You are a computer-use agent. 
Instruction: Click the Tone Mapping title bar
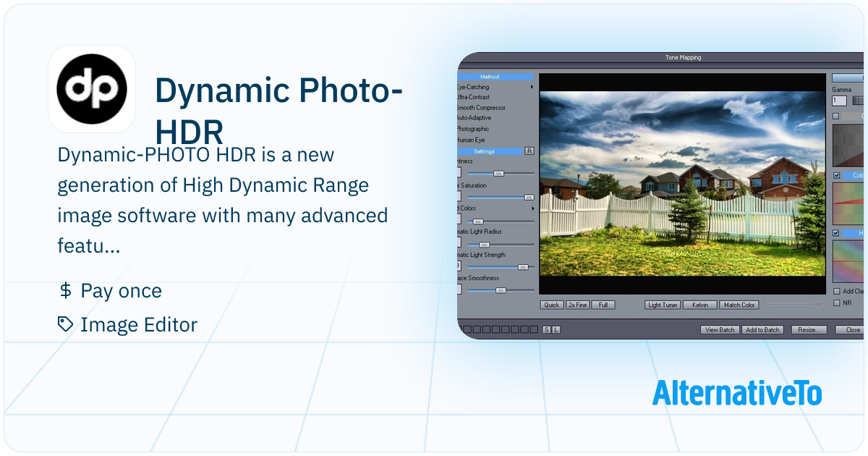pos(662,57)
